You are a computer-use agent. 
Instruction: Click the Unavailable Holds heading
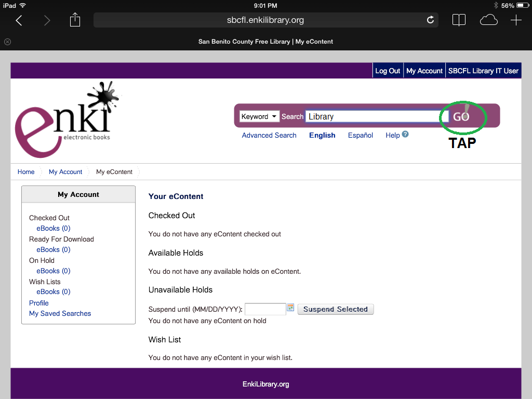[x=180, y=290]
